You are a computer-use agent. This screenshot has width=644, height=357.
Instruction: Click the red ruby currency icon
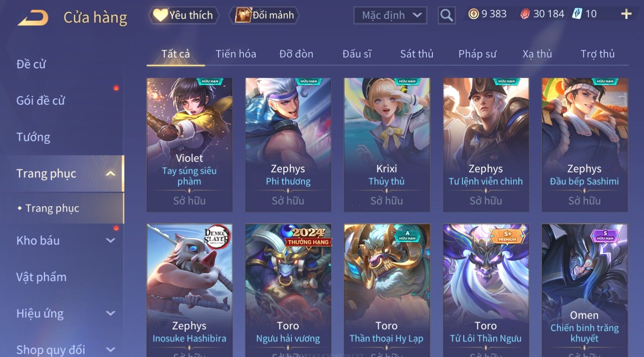[x=525, y=14]
